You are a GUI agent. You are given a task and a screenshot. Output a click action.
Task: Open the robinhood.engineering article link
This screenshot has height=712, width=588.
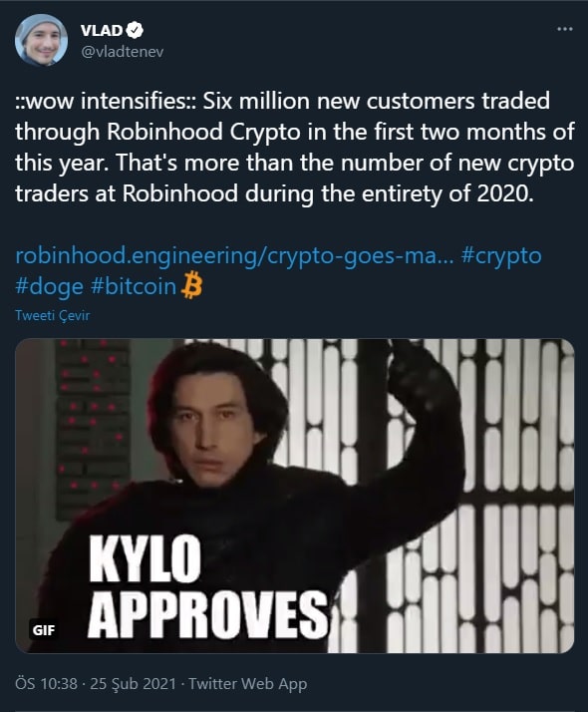234,256
